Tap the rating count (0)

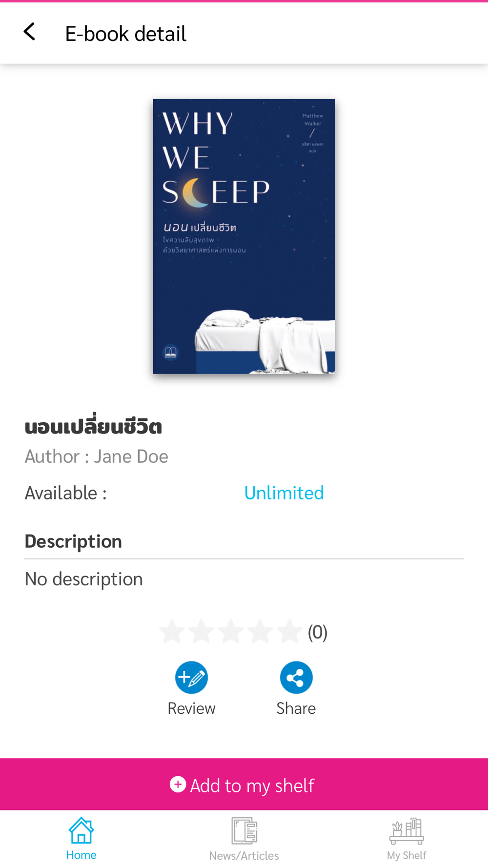click(x=318, y=632)
